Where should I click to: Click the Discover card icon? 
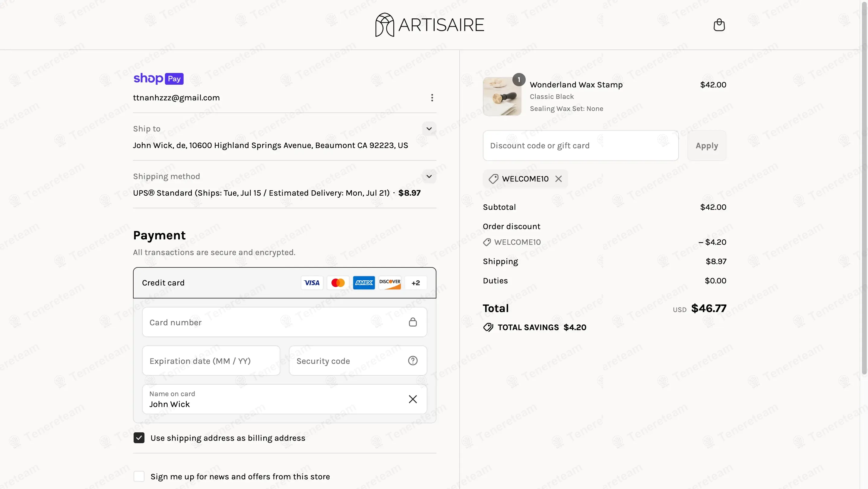click(x=390, y=282)
